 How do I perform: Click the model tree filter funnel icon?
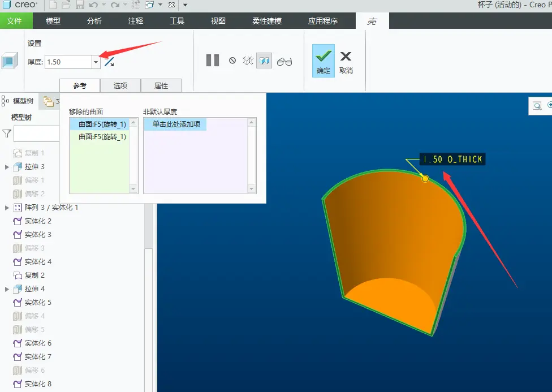point(7,134)
